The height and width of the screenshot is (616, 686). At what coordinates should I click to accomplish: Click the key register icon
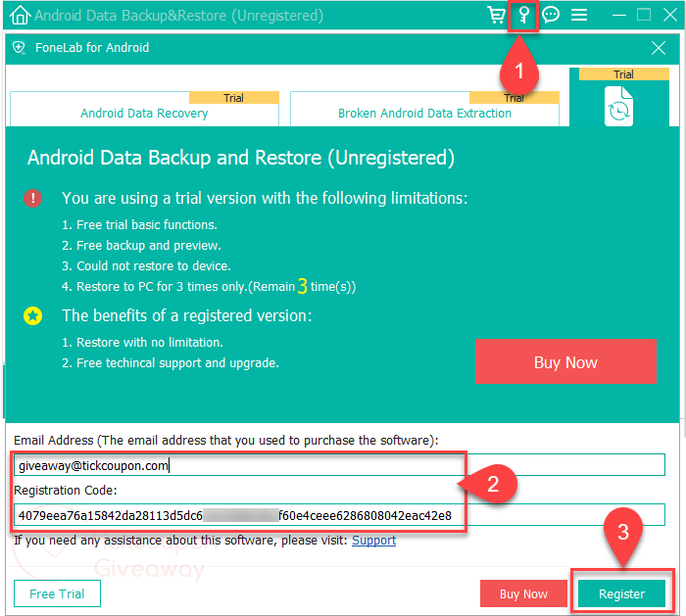click(523, 16)
